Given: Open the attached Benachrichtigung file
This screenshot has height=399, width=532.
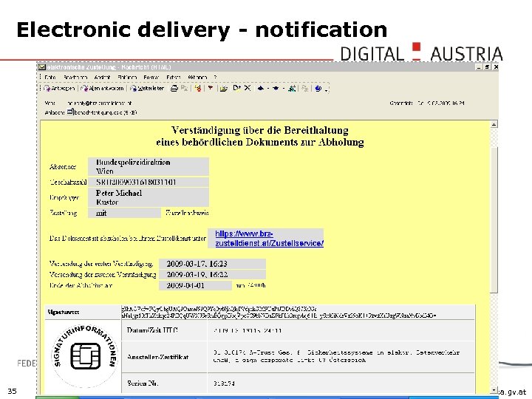Looking at the screenshot, I should pyautogui.click(x=102, y=112).
